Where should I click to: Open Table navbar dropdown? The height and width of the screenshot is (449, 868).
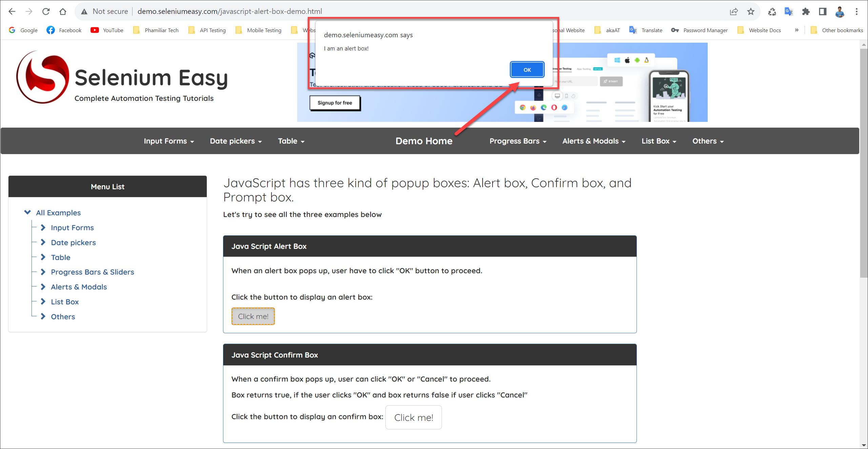click(x=291, y=141)
